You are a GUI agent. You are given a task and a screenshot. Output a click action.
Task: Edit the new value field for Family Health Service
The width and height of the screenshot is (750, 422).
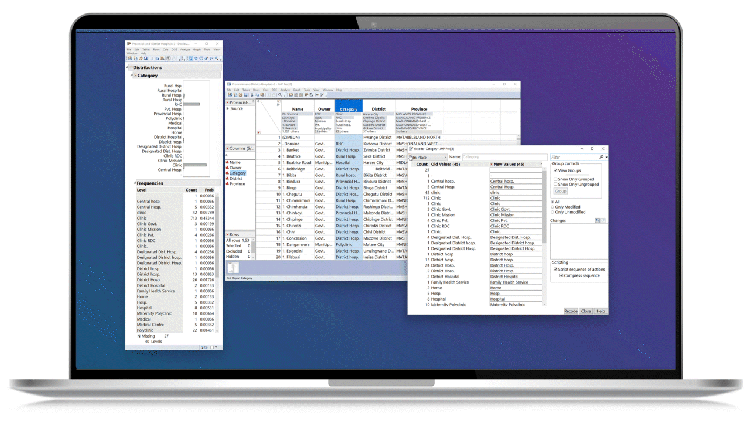pos(515,282)
